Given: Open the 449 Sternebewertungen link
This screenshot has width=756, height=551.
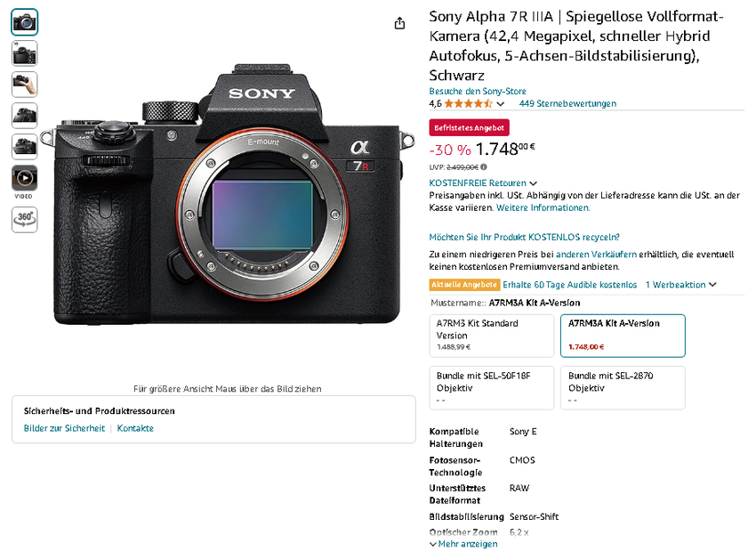Looking at the screenshot, I should point(567,103).
